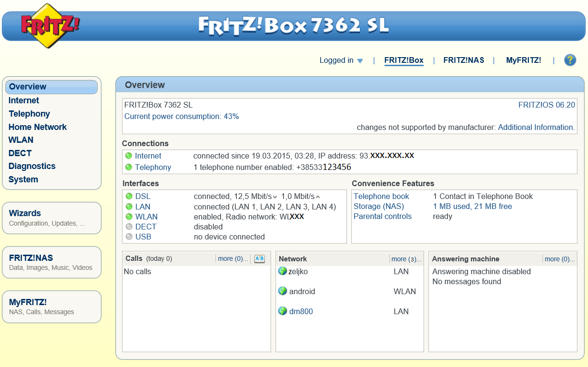Click the FRITZ! logo in header
Screen dimensions: 588x367
point(50,25)
